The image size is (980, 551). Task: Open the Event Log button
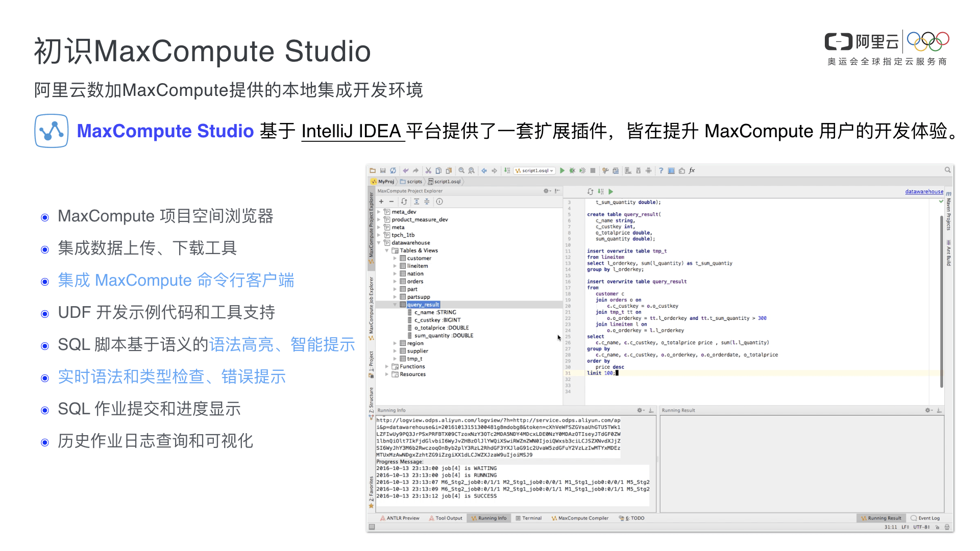click(925, 518)
